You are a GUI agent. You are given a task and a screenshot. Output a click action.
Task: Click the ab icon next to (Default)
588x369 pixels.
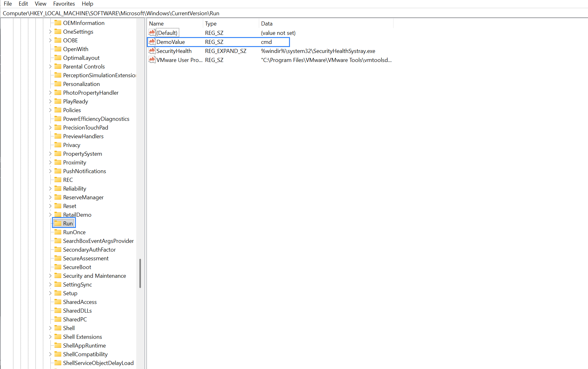pos(152,32)
